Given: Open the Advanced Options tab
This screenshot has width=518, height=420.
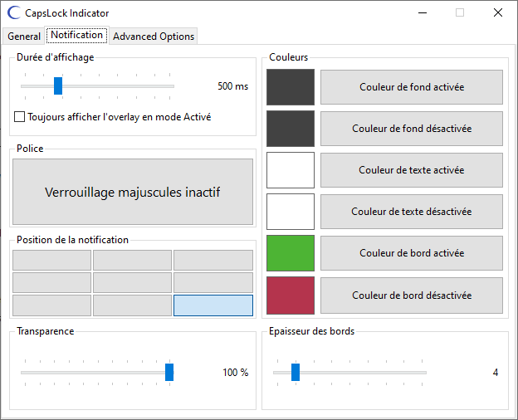Looking at the screenshot, I should (154, 36).
